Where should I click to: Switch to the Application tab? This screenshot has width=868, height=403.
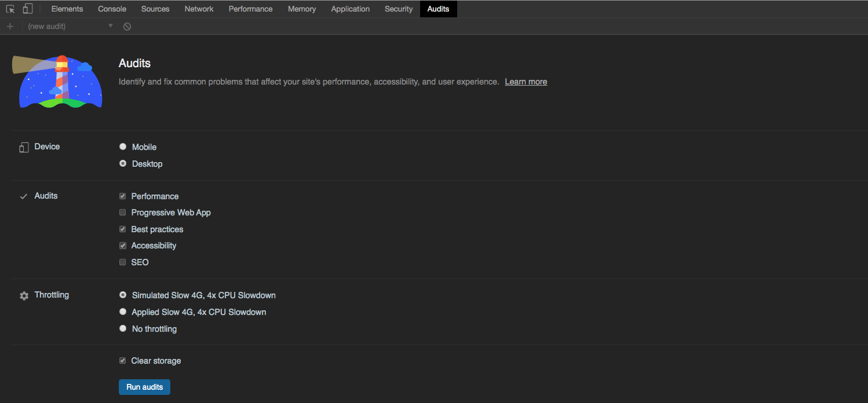[x=350, y=9]
